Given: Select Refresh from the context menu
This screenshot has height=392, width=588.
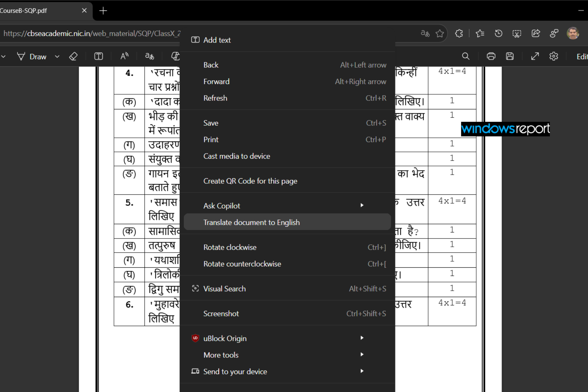Looking at the screenshot, I should 287,98.
